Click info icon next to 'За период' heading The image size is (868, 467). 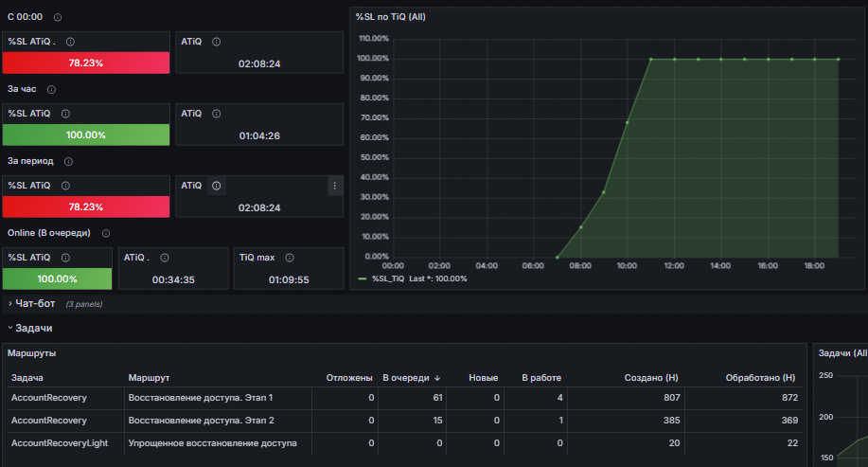pos(68,161)
